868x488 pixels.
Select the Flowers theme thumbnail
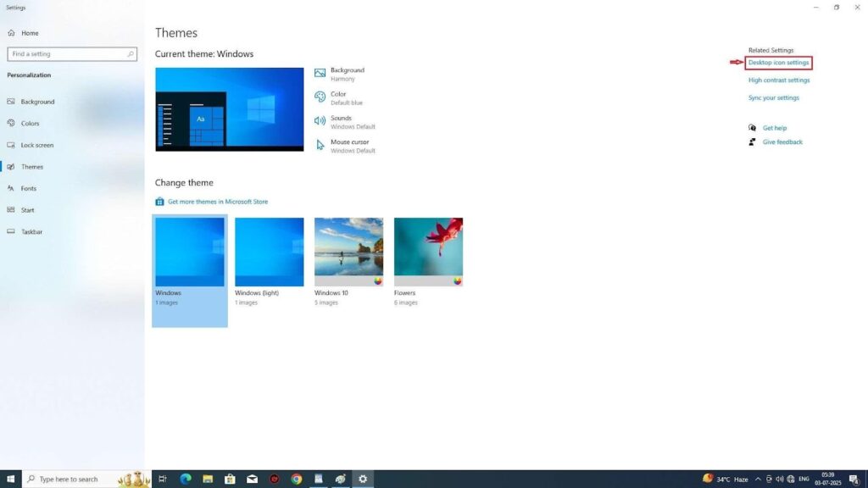point(428,252)
